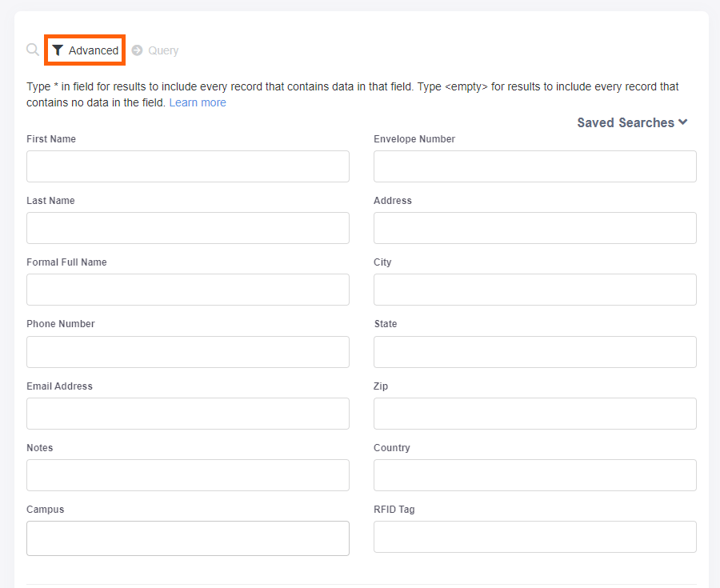Focus the Notes text field
The image size is (720, 588).
click(x=188, y=475)
